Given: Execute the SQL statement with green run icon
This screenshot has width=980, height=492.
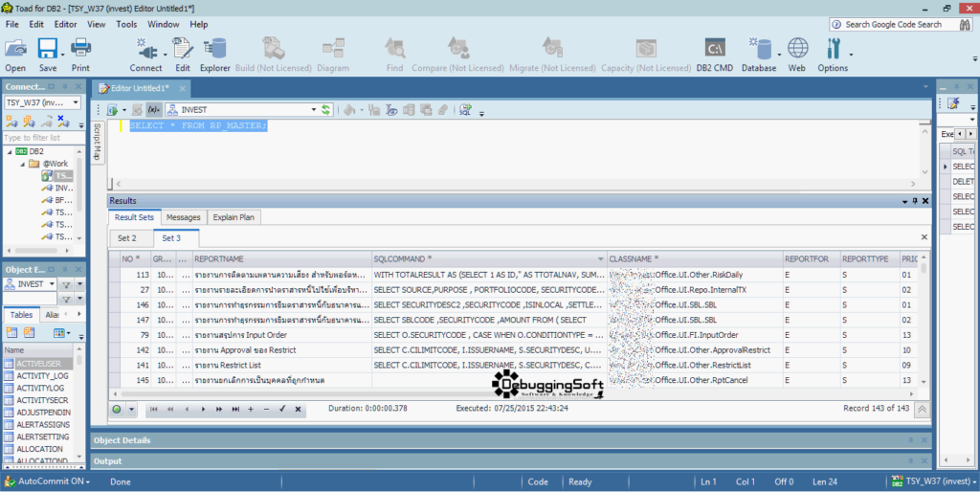Looking at the screenshot, I should [113, 110].
